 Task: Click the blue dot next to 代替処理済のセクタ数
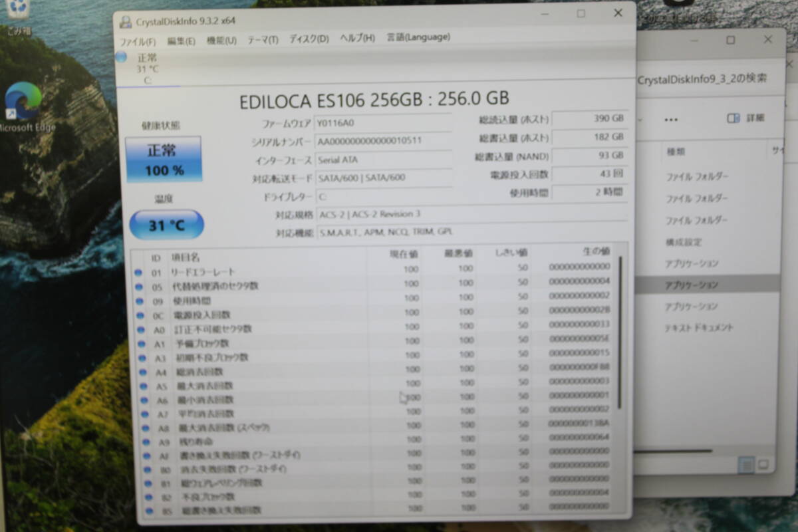[140, 287]
